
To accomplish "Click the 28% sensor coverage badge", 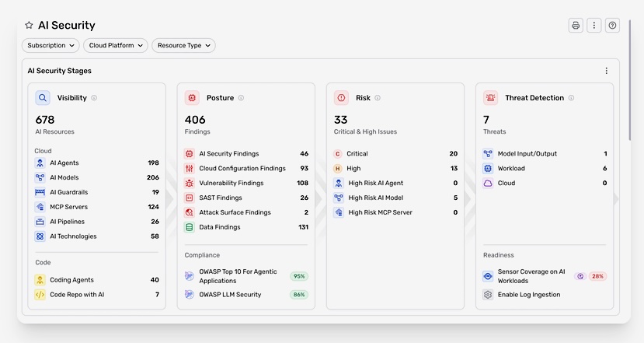I will pyautogui.click(x=597, y=276).
